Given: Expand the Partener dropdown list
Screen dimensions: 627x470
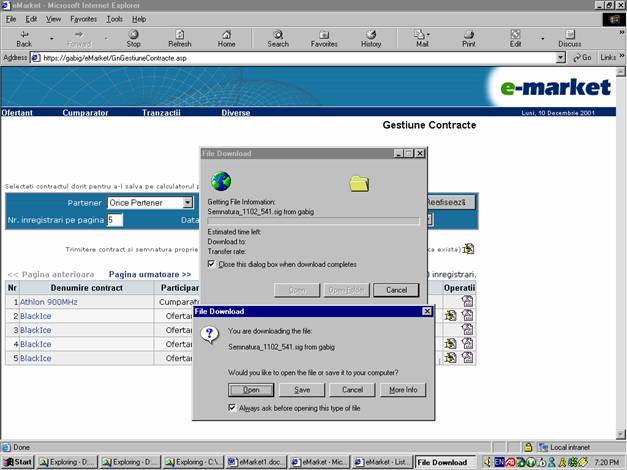Looking at the screenshot, I should pos(187,202).
